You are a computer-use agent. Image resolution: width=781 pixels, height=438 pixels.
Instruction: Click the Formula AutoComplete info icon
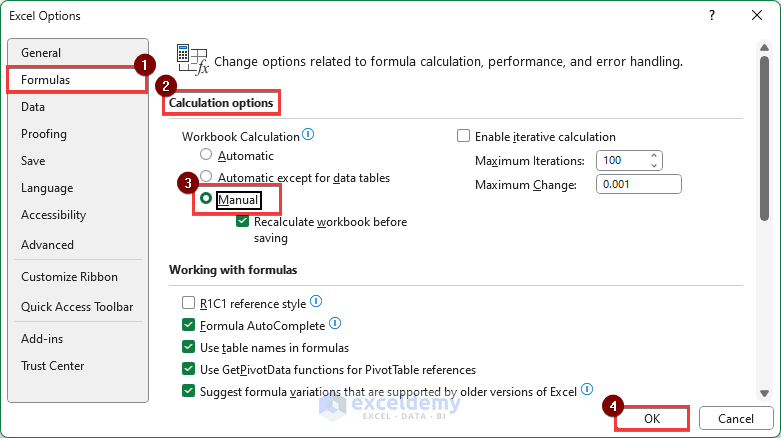[335, 324]
